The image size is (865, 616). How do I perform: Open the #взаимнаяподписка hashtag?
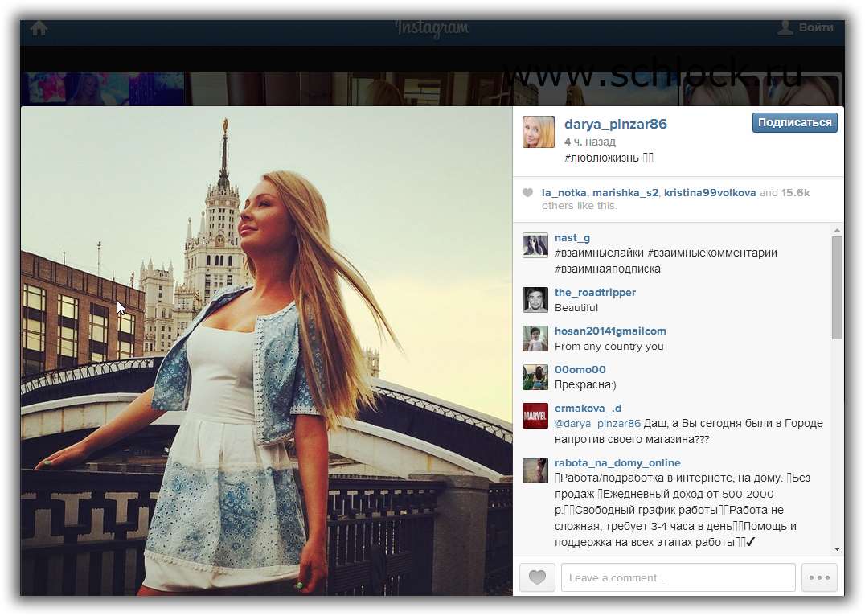coord(608,269)
